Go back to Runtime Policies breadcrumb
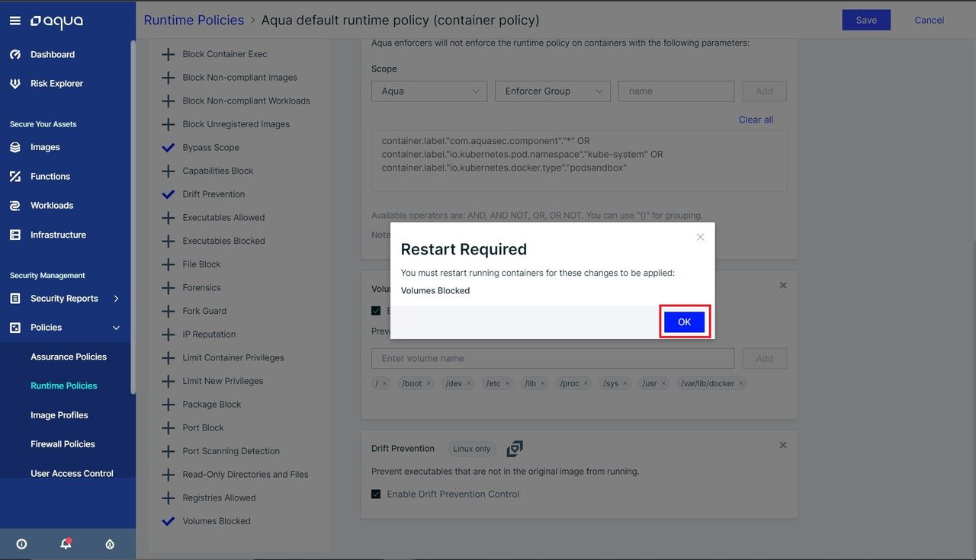976x560 pixels. point(194,20)
